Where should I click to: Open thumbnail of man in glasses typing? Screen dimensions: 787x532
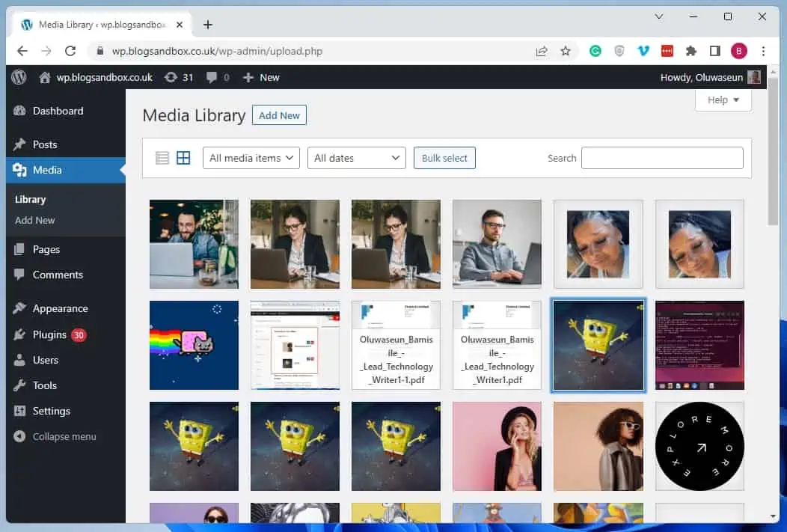[x=497, y=244]
